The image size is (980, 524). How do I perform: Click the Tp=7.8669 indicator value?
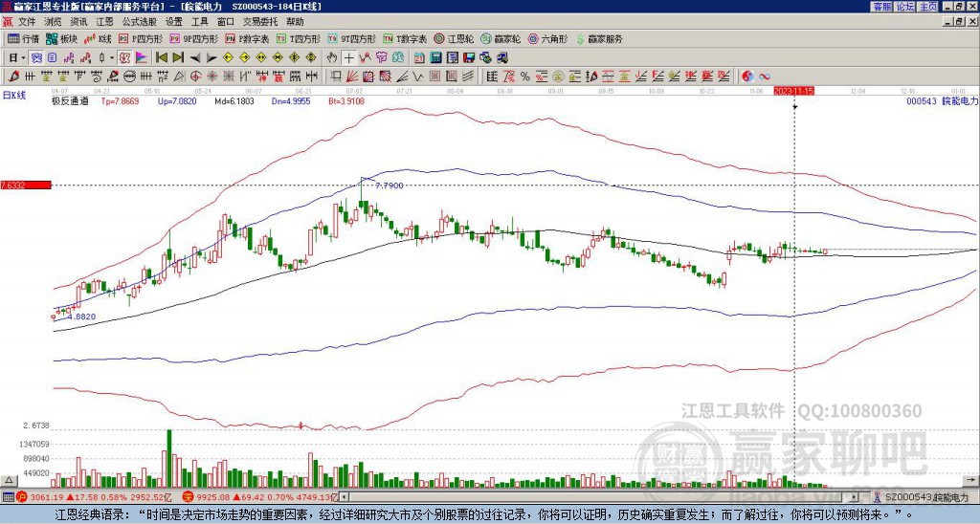click(x=122, y=101)
